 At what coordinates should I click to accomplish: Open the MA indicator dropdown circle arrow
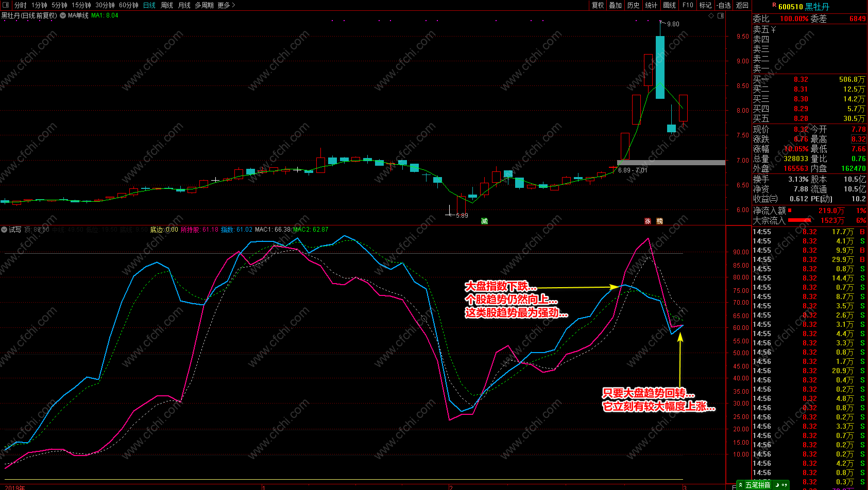63,15
